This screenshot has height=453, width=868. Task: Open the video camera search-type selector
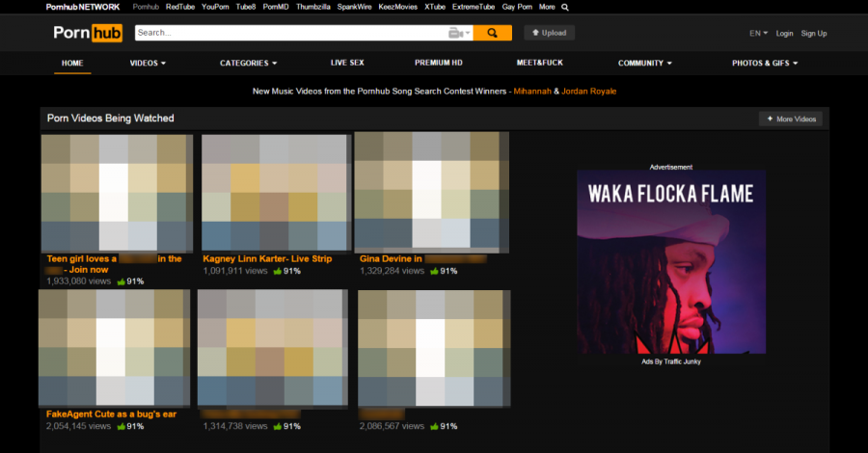(x=459, y=33)
